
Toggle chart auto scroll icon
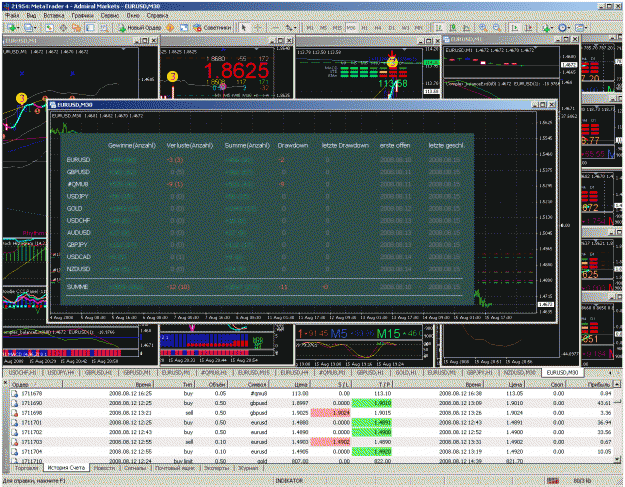[515, 27]
